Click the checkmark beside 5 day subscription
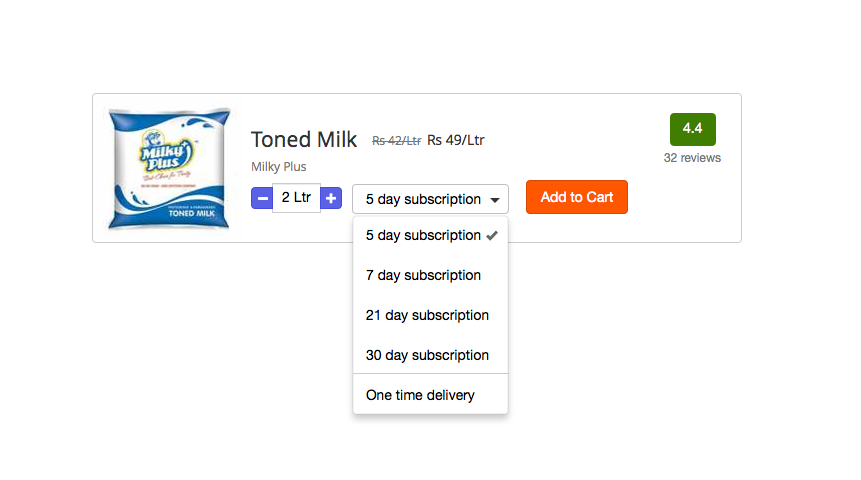Image resolution: width=861 pixels, height=480 pixels. coord(492,236)
